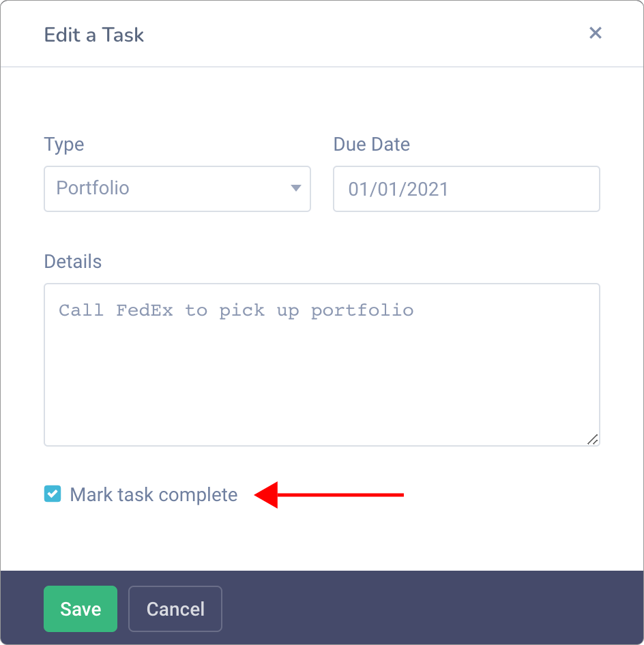Click the caret arrow in the Type field
This screenshot has height=645, width=644.
pyautogui.click(x=296, y=188)
